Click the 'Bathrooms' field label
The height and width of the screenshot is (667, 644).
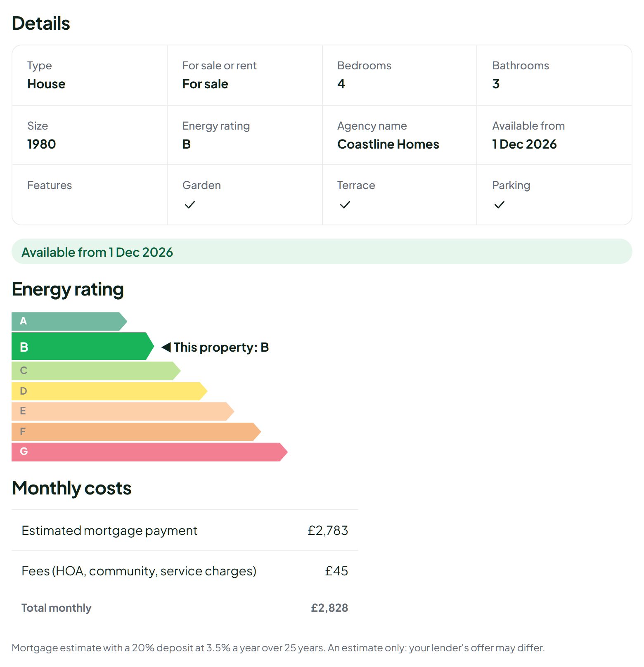click(521, 66)
